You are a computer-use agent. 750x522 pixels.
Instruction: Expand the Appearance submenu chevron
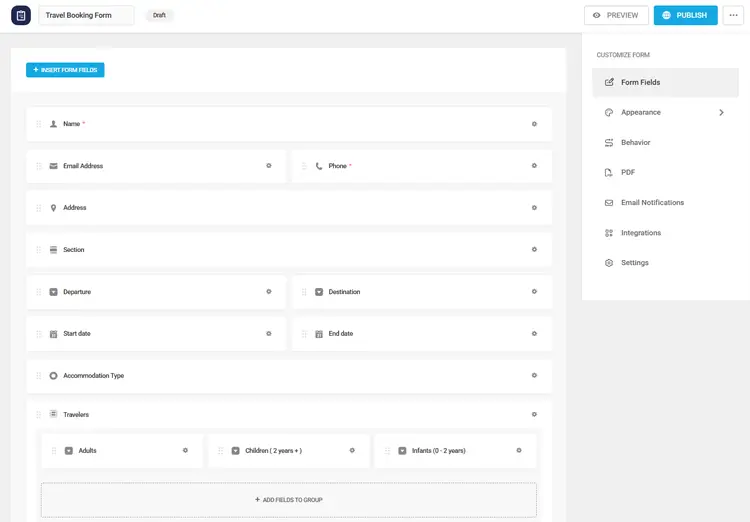(x=721, y=112)
